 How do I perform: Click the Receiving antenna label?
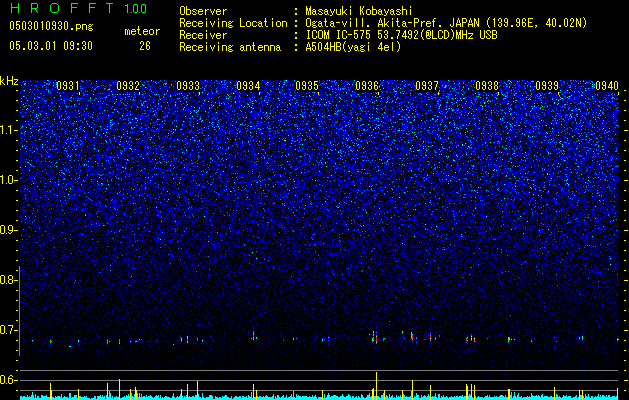(x=230, y=47)
